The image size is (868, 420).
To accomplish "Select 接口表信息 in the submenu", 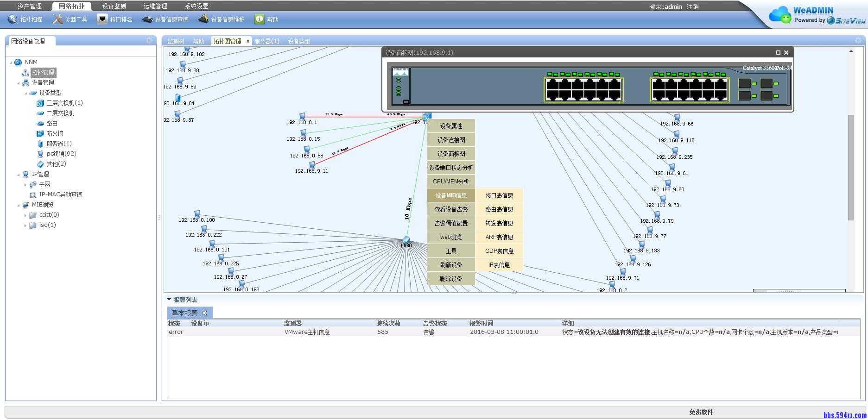I will pyautogui.click(x=499, y=195).
